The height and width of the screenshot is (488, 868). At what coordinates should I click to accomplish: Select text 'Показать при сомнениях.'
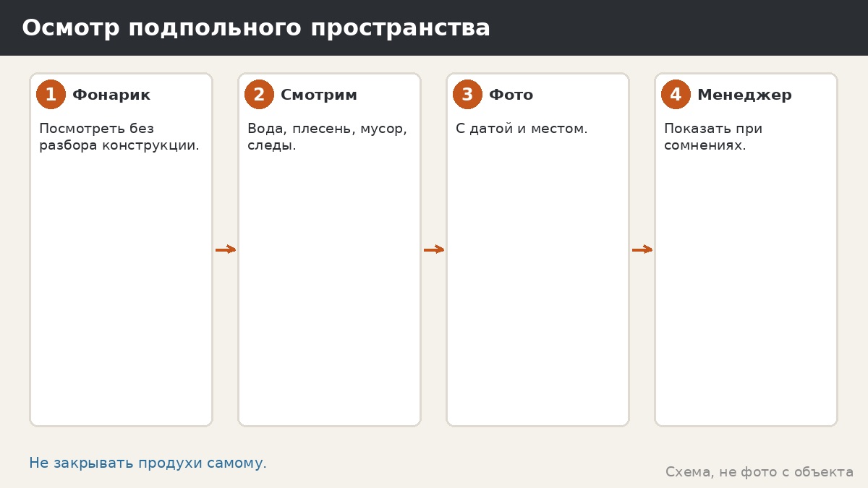[713, 137]
